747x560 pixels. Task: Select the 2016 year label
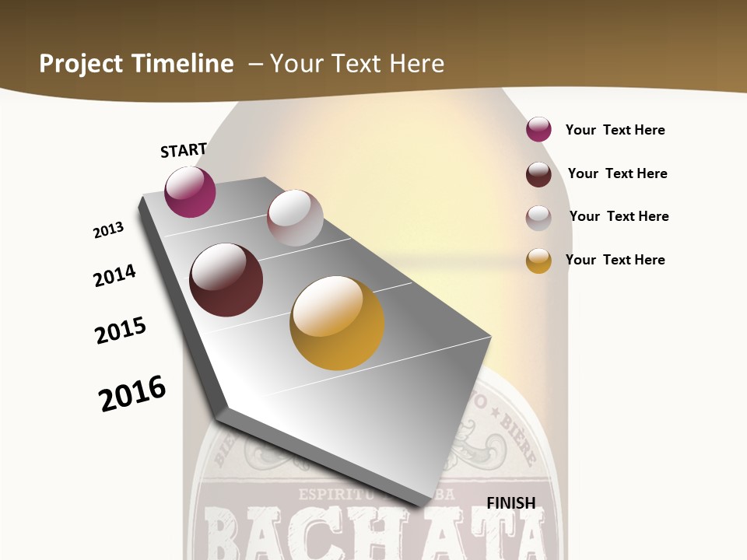click(x=132, y=394)
